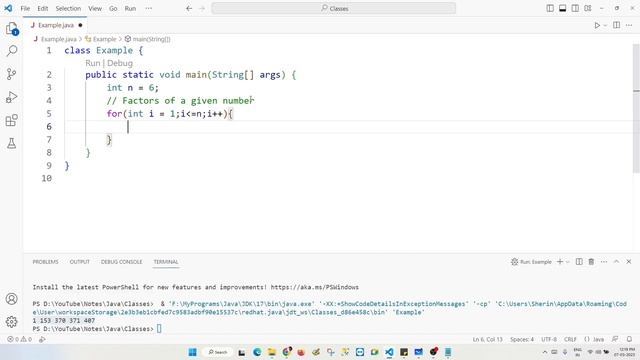Open the Accounts menu icon
The width and height of the screenshot is (640, 360).
pyautogui.click(x=11, y=299)
